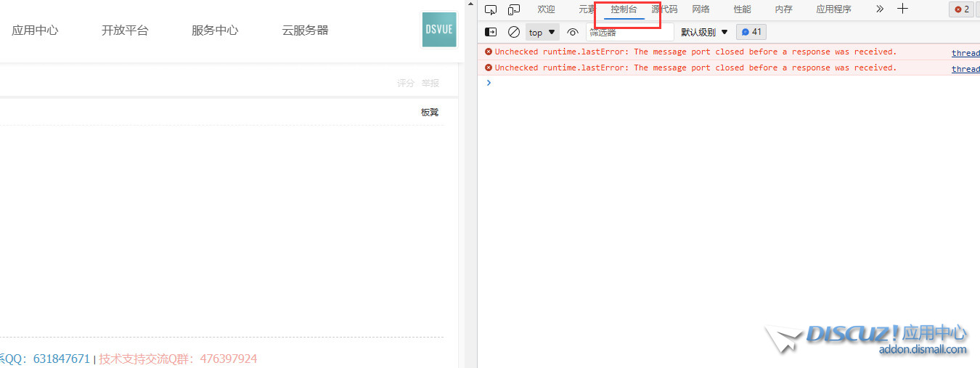The image size is (980, 368).
Task: Expand the 默认级别 log level dropdown
Action: click(x=704, y=32)
